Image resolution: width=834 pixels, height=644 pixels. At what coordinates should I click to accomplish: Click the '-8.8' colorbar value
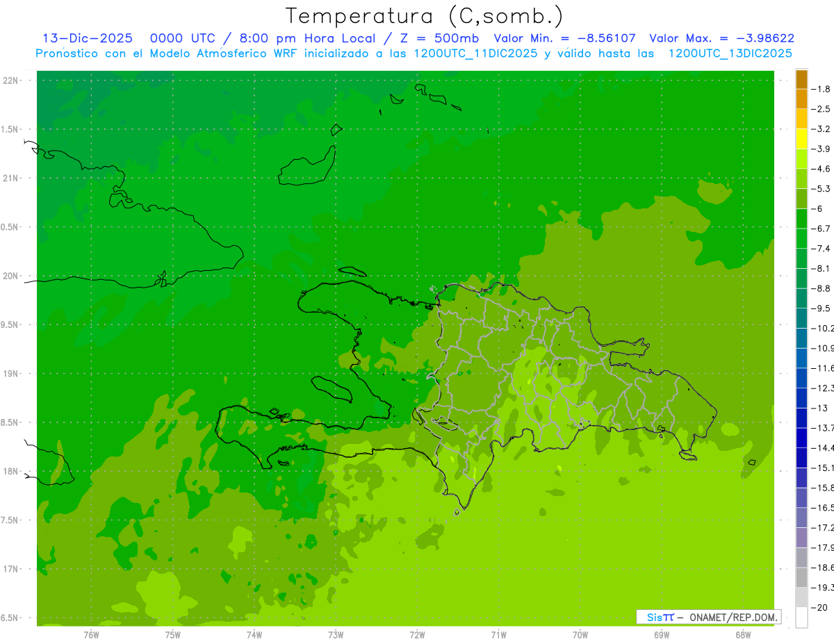click(821, 288)
